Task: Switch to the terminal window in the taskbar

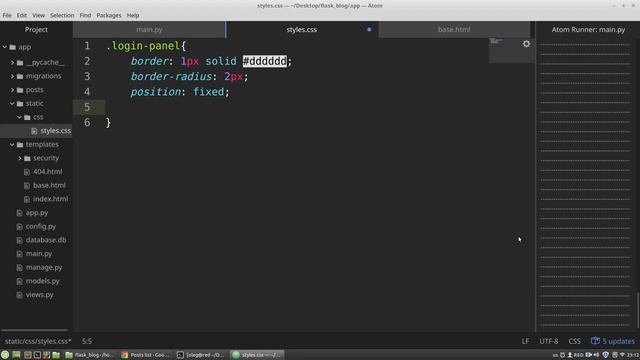Action: coord(201,355)
